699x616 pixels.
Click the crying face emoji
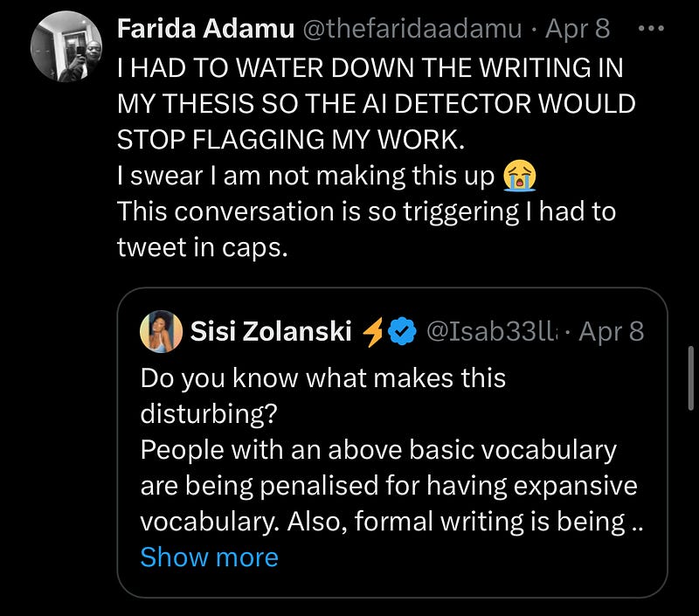click(519, 176)
